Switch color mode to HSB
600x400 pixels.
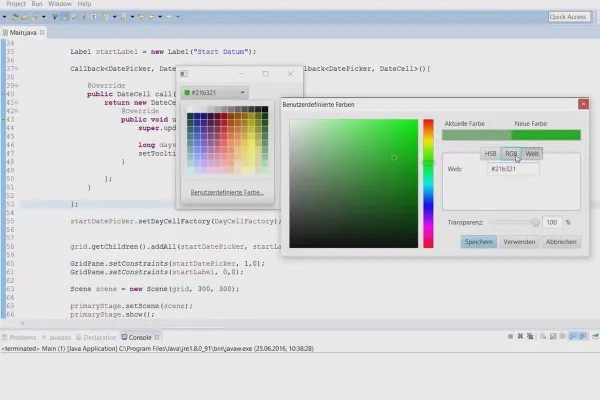[x=490, y=153]
